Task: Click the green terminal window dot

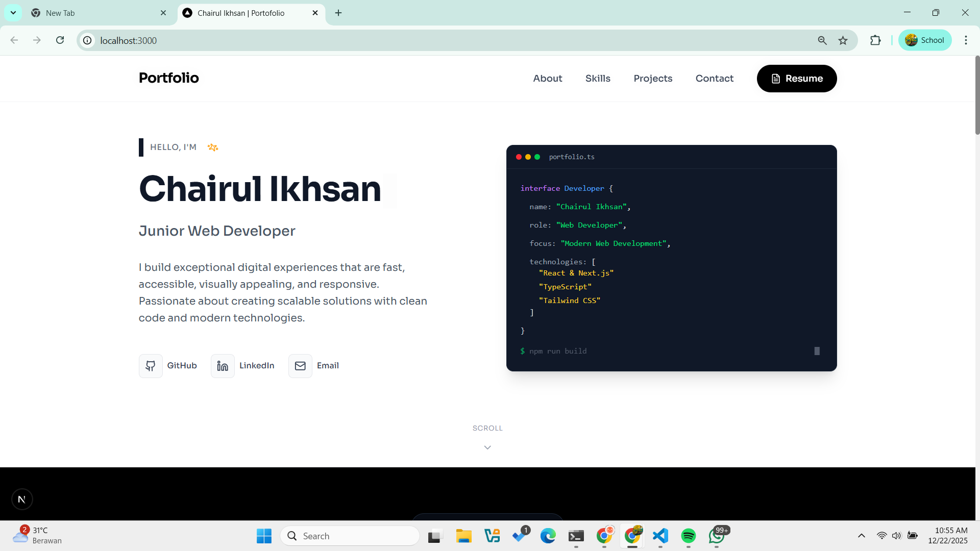Action: [x=537, y=157]
